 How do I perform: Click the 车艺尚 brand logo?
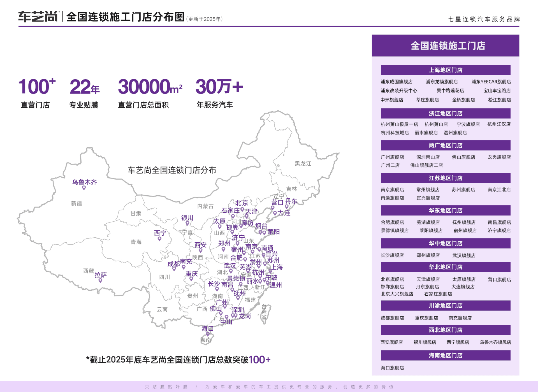[x=38, y=17]
